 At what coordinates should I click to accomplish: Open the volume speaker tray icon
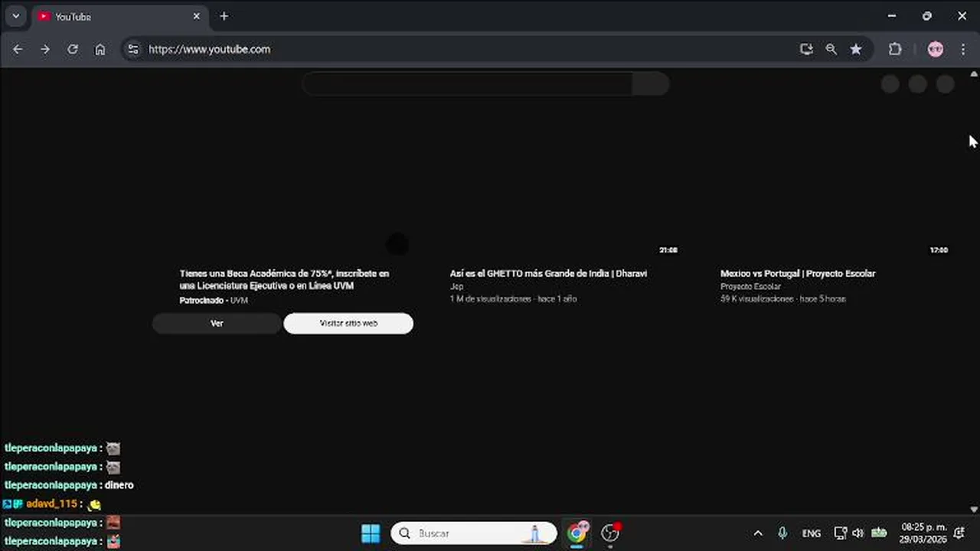tap(857, 533)
